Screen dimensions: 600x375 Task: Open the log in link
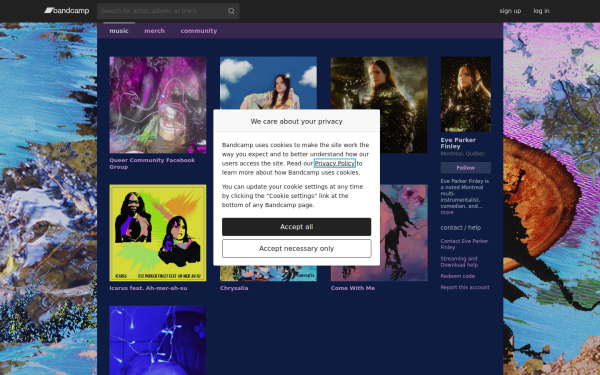point(541,11)
